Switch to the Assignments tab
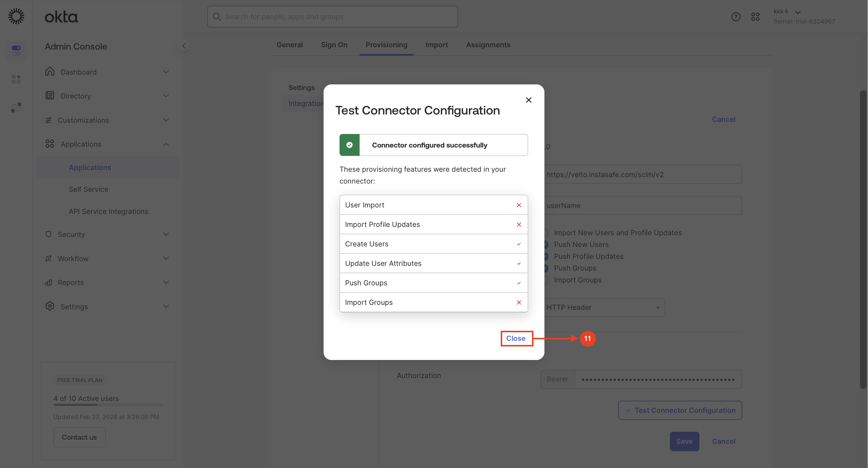This screenshot has height=468, width=868. coord(488,45)
